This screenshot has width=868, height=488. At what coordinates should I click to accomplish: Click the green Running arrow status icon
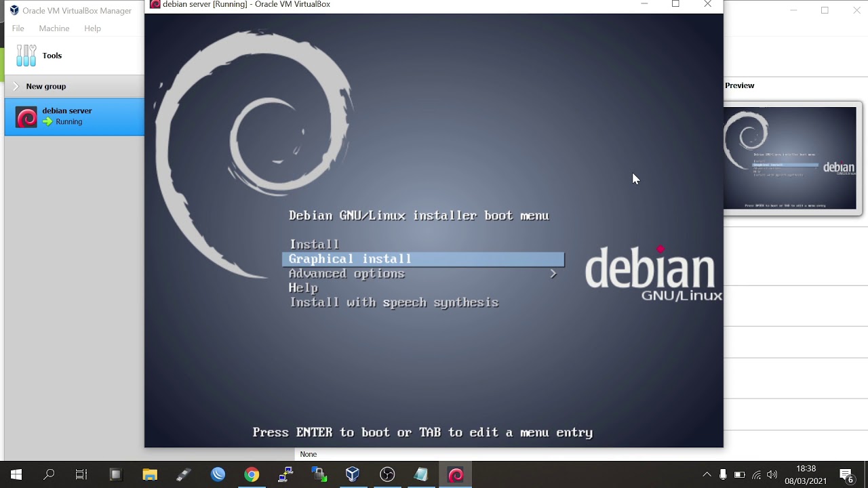tap(47, 122)
